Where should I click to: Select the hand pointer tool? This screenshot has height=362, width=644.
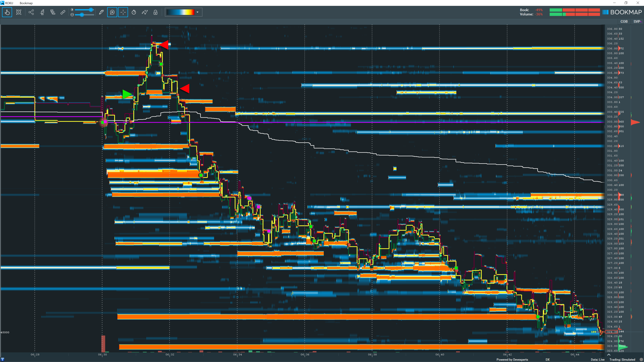click(x=7, y=12)
